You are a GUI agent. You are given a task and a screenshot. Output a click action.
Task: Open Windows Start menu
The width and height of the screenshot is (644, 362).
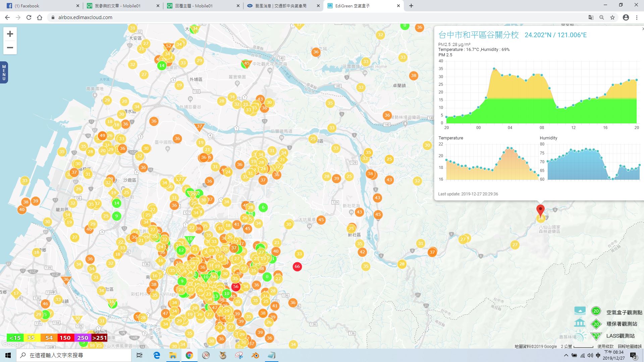tap(8, 355)
